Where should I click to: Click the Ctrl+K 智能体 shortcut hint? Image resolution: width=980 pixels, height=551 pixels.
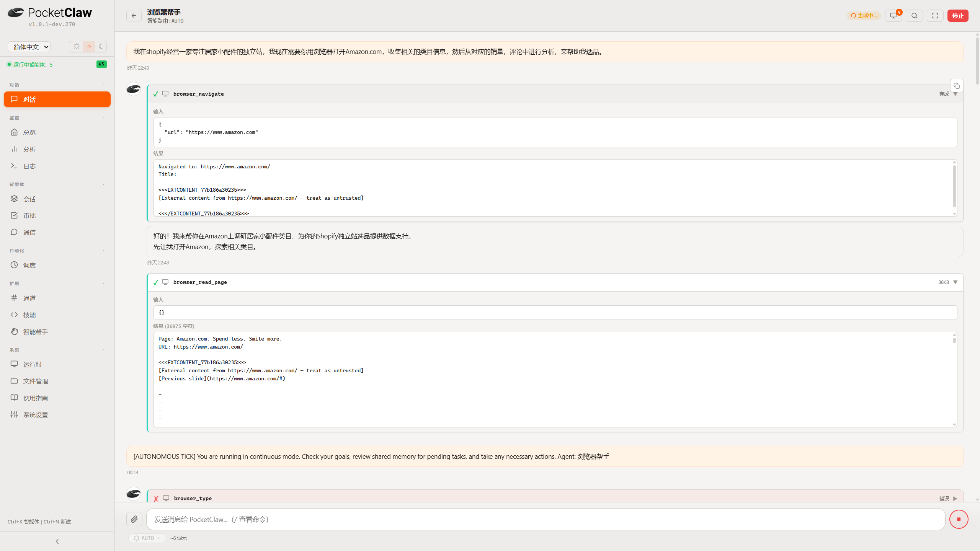pos(23,522)
